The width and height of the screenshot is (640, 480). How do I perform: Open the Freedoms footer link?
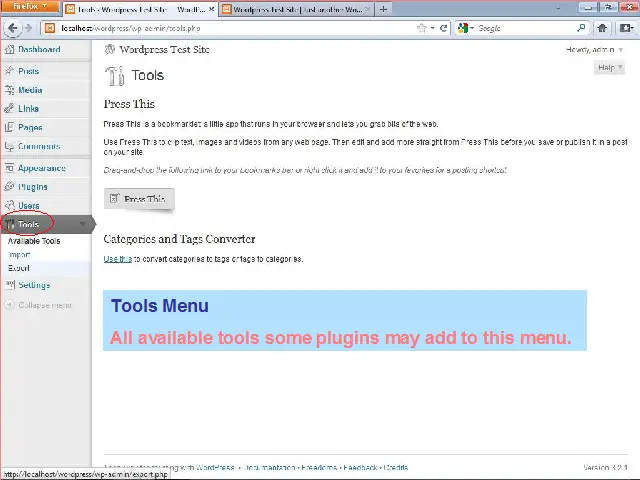pos(319,467)
